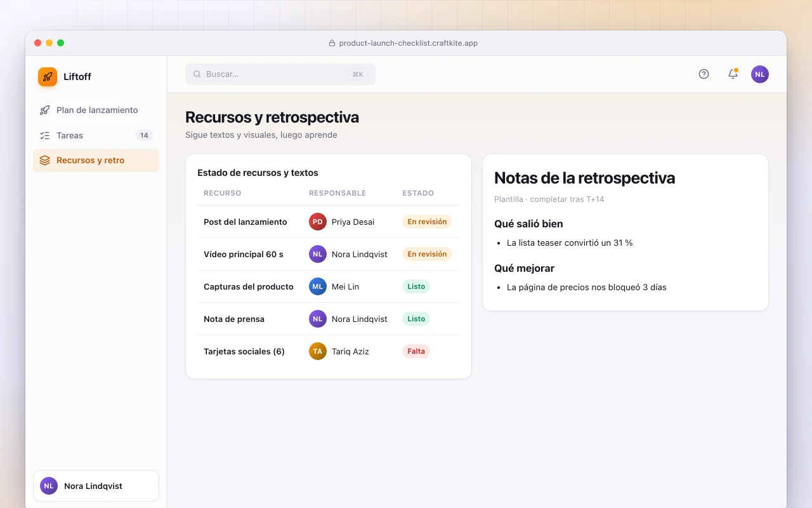Select the Vídeo principal 60 s row title
Screen dimensions: 812x508
click(x=244, y=254)
